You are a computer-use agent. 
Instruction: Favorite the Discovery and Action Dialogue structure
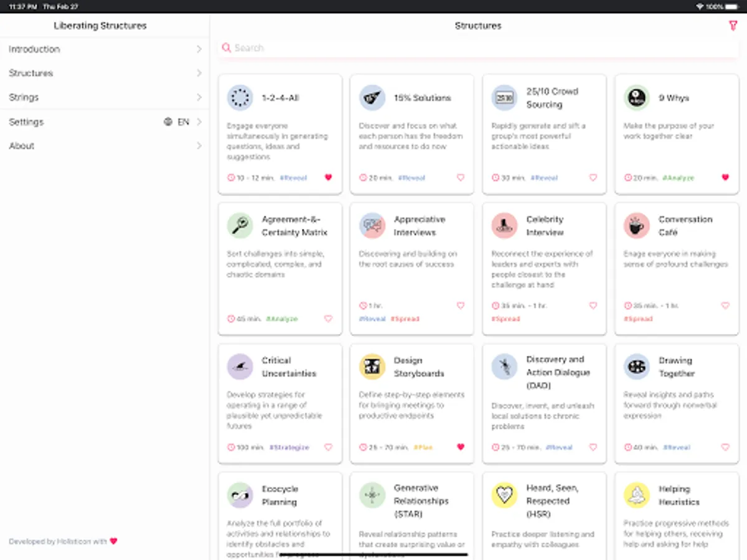[593, 447]
